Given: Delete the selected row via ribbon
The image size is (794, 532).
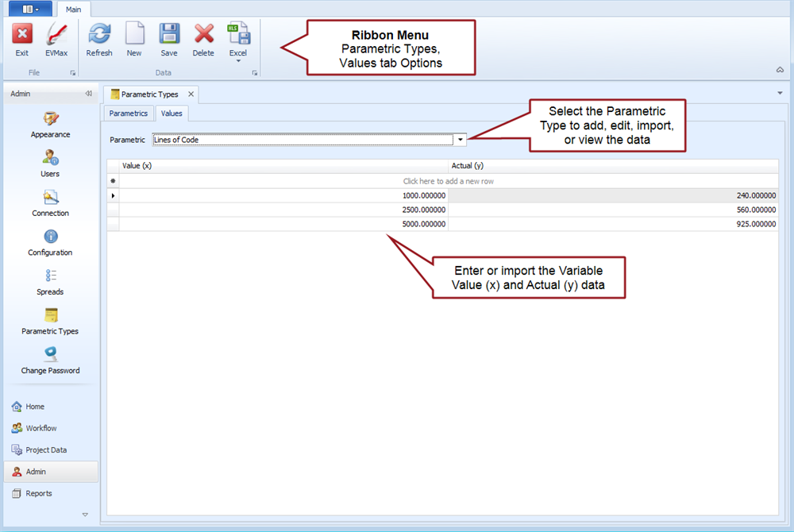Looking at the screenshot, I should tap(203, 40).
